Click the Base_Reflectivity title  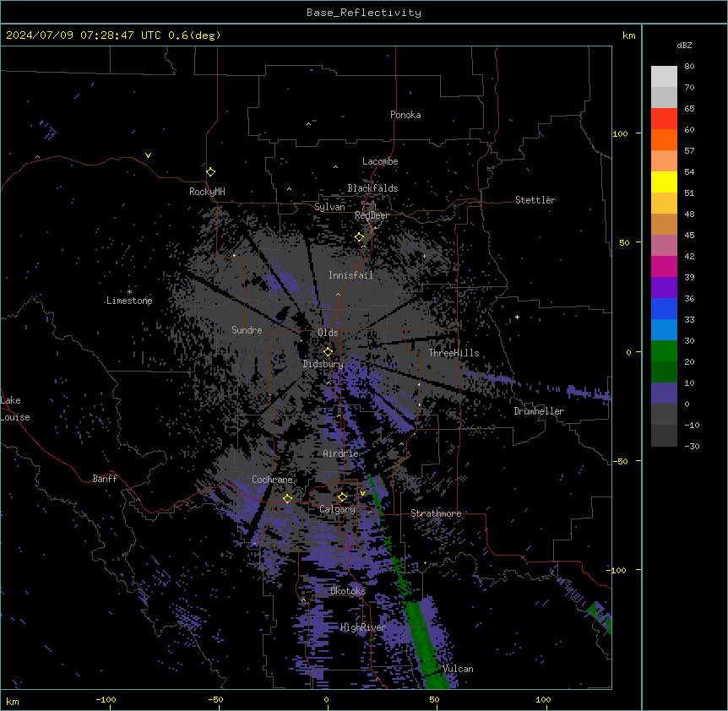click(364, 13)
